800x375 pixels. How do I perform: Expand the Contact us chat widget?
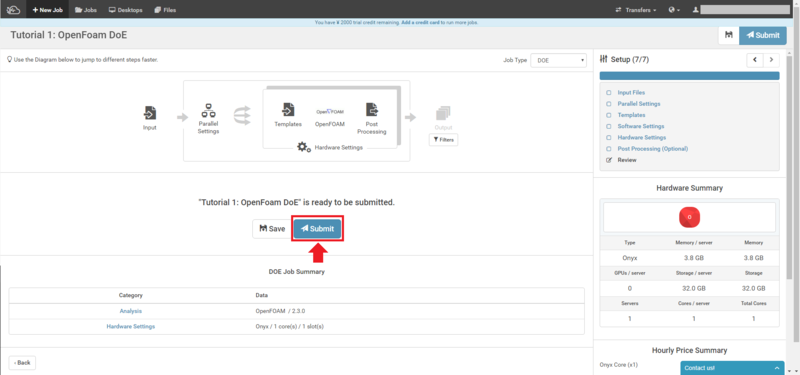click(732, 368)
